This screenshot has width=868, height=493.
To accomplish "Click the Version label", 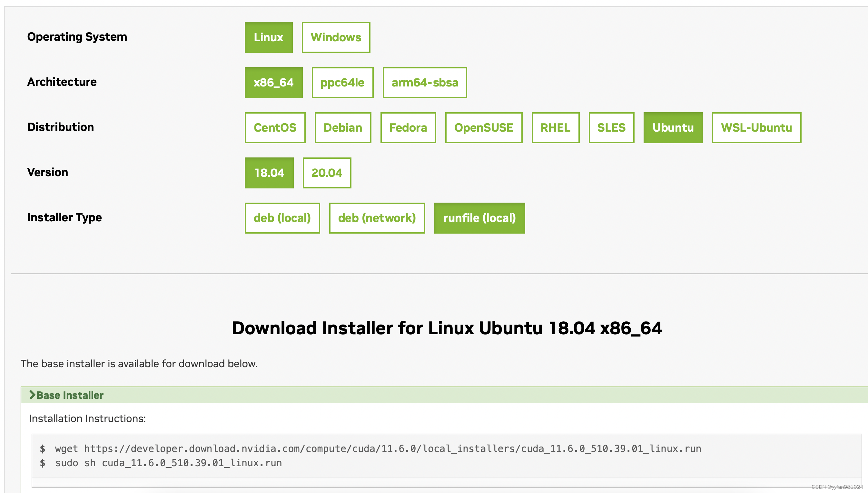I will tap(48, 172).
